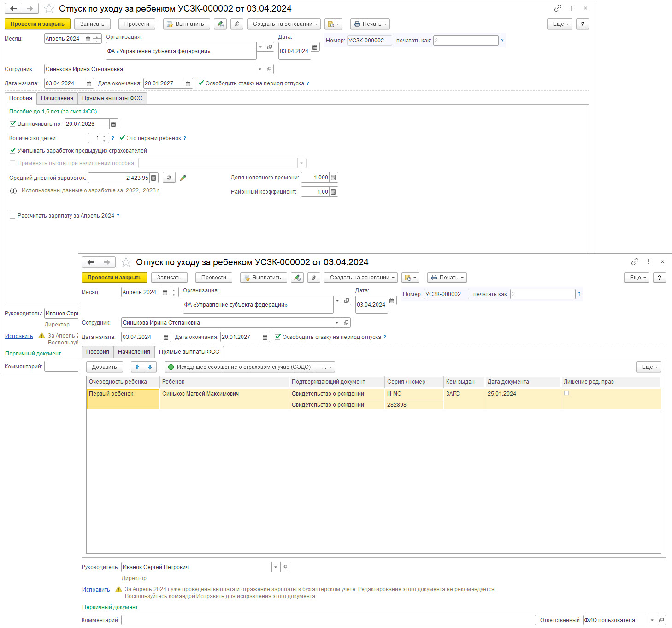The image size is (672, 628).
Task: Expand Сотрудник dropdown in the front window
Action: pos(337,323)
